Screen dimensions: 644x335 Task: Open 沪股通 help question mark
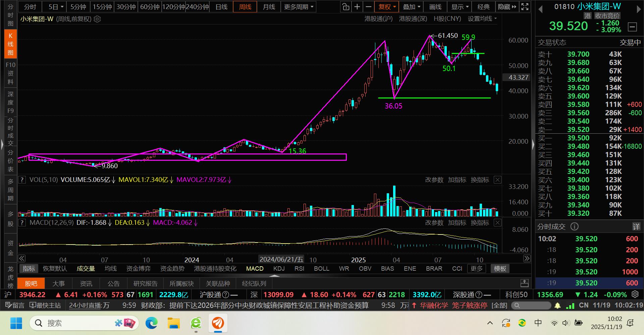tap(226, 295)
